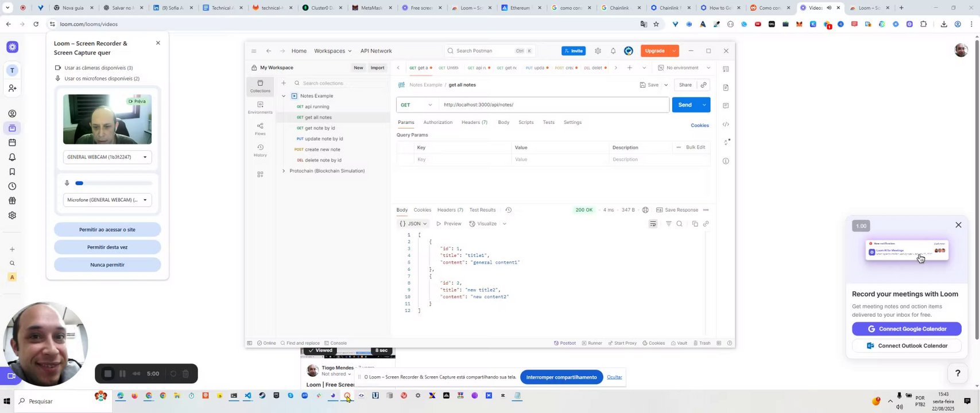Image resolution: width=980 pixels, height=413 pixels.
Task: Open the Test Results response tab
Action: [x=482, y=210]
